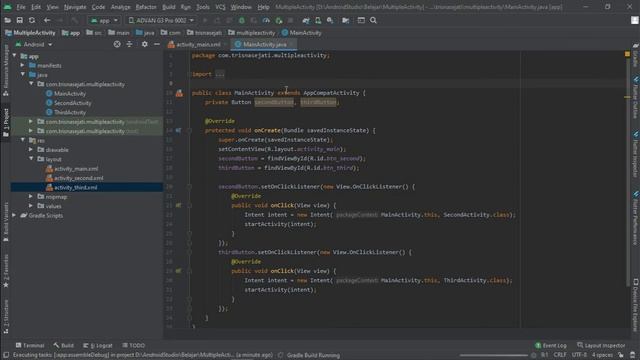Click the Attach Debugger to Process icon
Viewport: 640px width, 360px height.
(279, 20)
